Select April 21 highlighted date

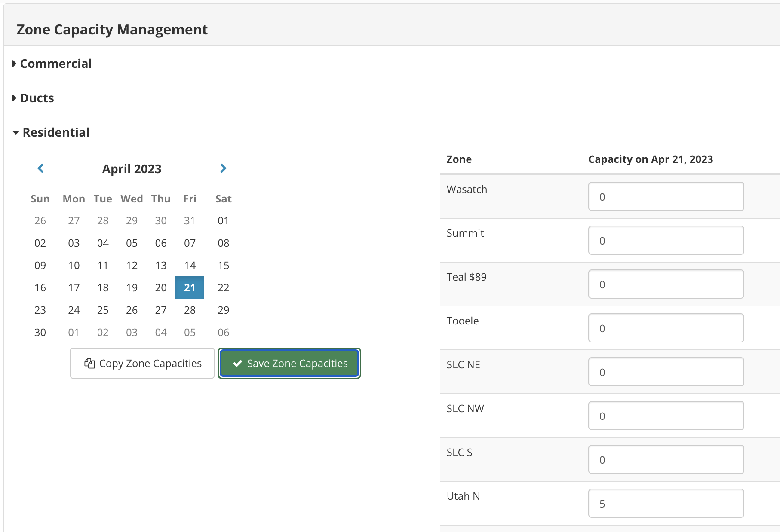tap(190, 287)
